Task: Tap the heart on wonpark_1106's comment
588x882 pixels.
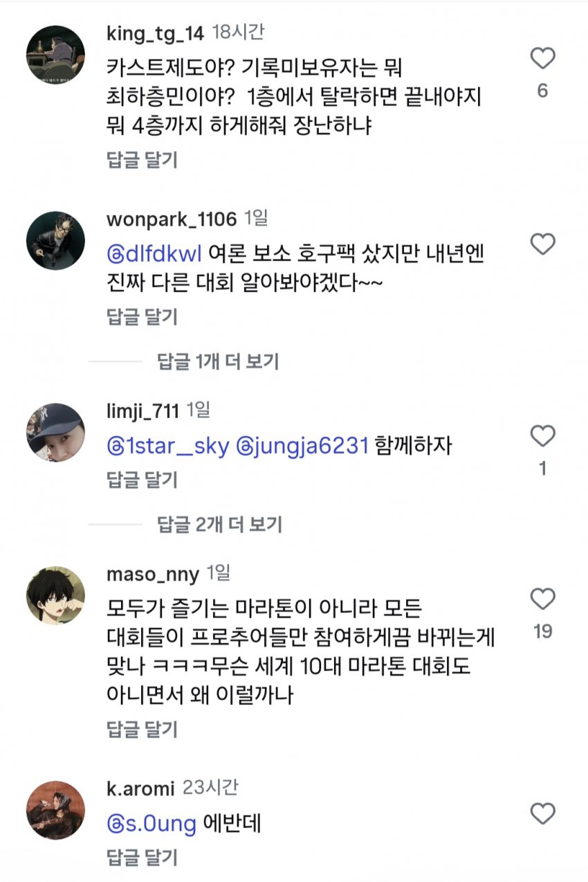Action: pos(542,244)
